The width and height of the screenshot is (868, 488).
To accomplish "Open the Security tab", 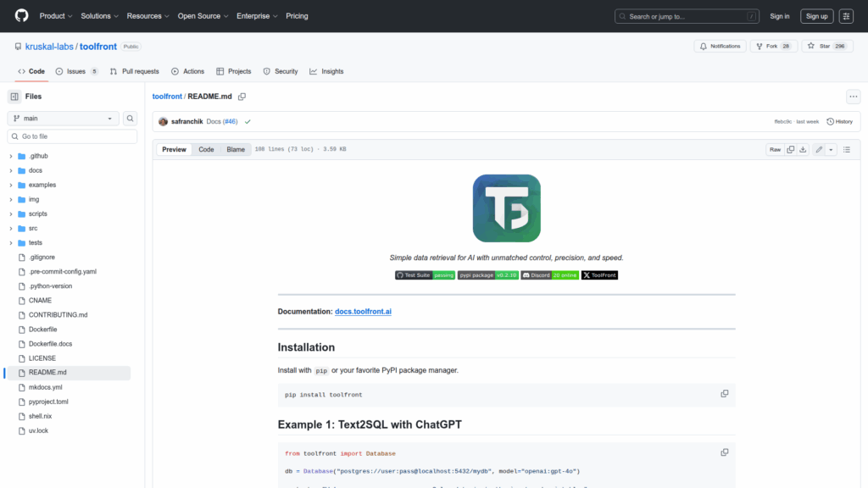I will (281, 71).
